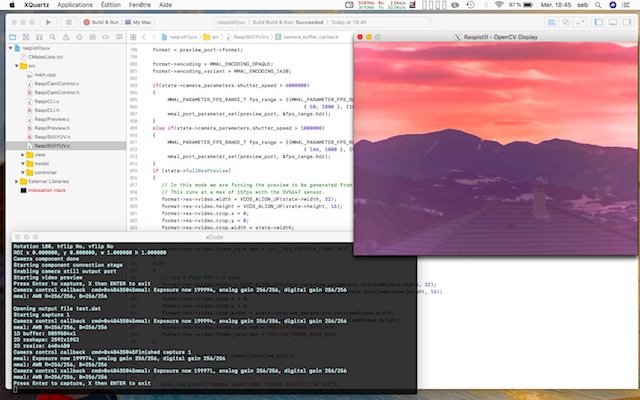Screen dimensions: 640x400
Task: Click the Raspistill OpenCV Display image
Action: [496, 148]
